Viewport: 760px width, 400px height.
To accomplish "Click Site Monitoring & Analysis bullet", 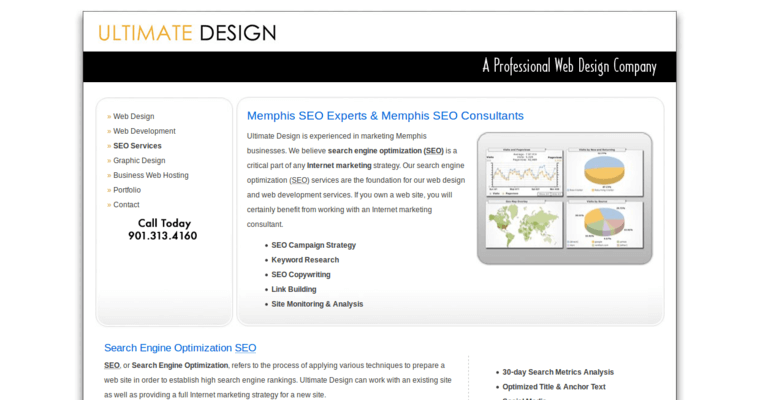I will click(x=317, y=304).
